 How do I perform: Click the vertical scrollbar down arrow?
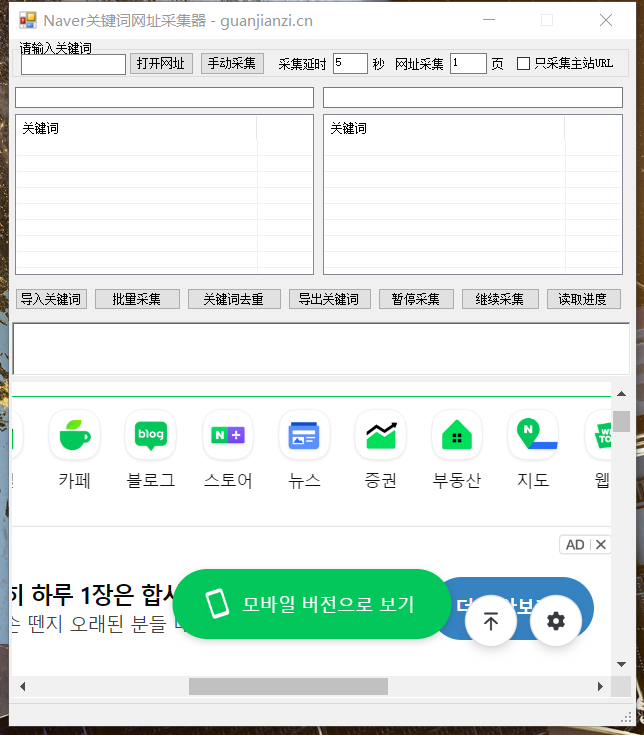coord(622,664)
